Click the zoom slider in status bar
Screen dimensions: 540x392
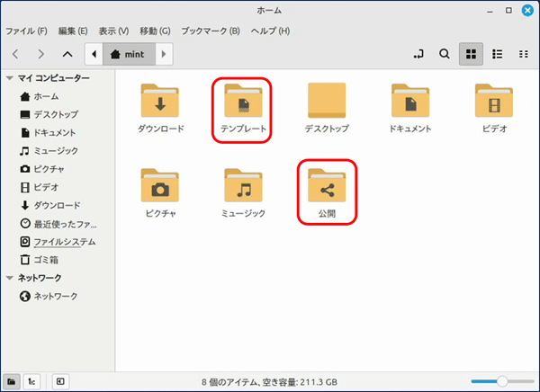tap(502, 381)
